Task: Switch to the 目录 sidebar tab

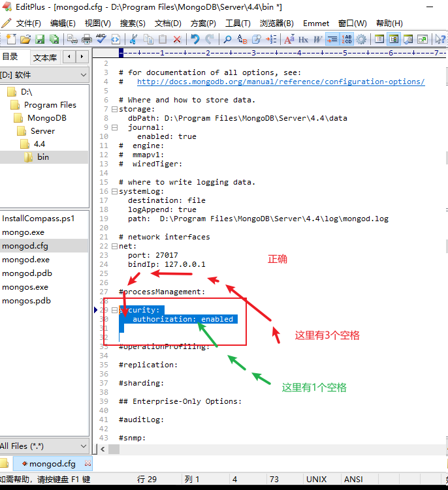Action: pos(10,57)
